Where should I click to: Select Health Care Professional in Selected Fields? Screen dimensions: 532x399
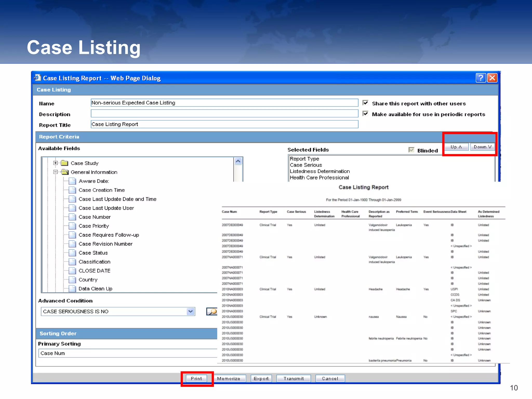click(x=319, y=178)
